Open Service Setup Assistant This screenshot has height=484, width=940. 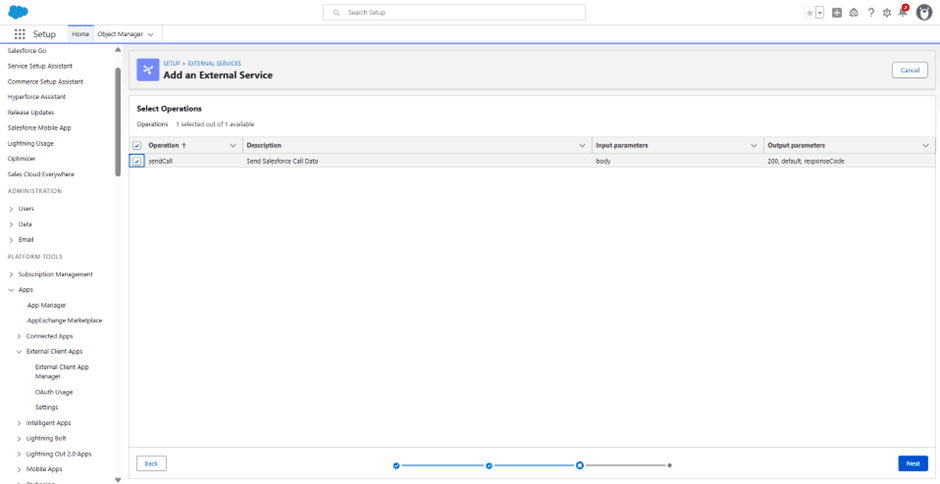(x=40, y=66)
